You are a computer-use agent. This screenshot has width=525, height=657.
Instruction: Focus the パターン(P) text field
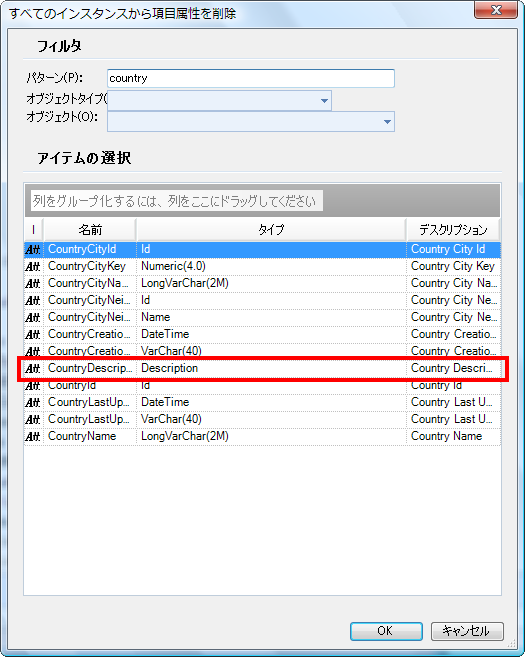click(x=251, y=78)
